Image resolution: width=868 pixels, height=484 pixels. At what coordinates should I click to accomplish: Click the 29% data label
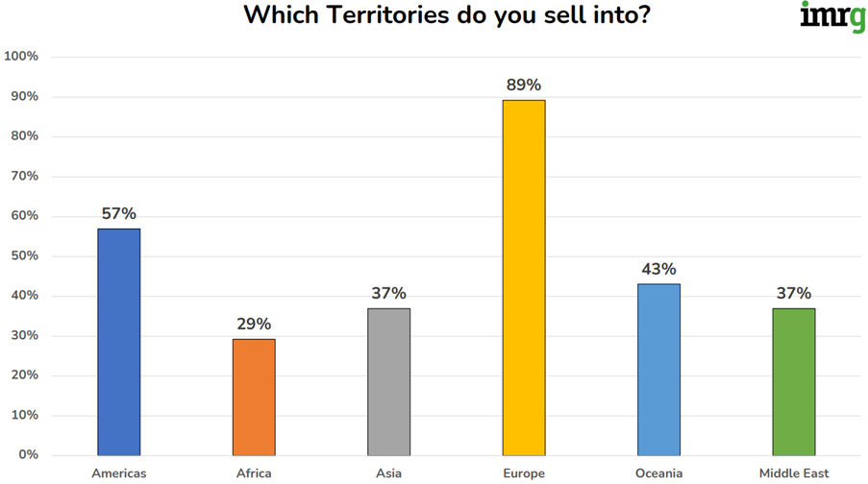click(254, 324)
